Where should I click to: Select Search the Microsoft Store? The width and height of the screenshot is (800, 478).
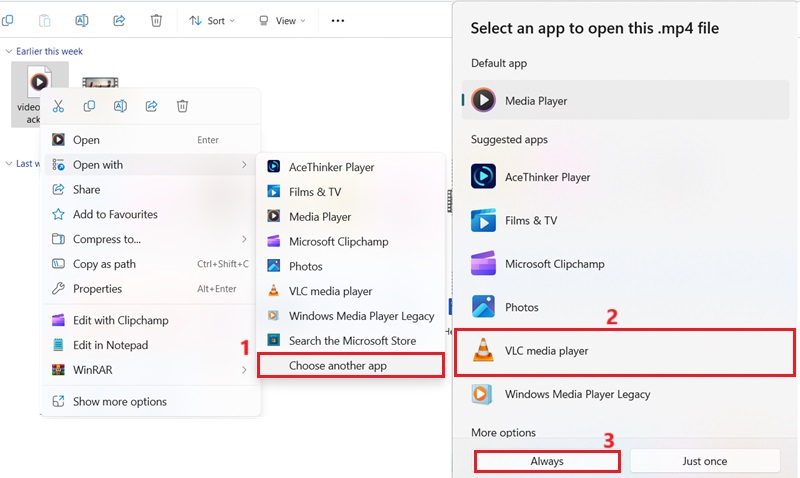(351, 341)
